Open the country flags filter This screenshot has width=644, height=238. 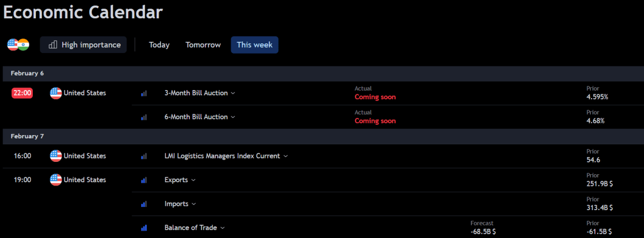[18, 44]
